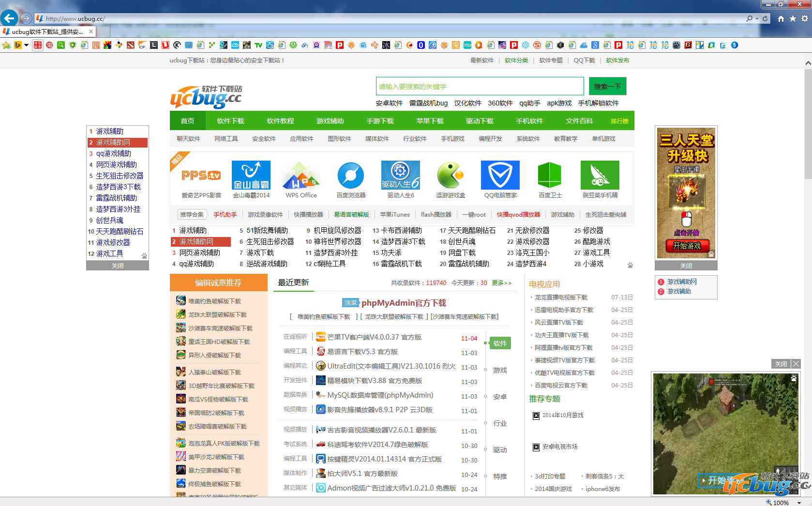Open the browser Tools gear icon
The width and height of the screenshot is (812, 506).
pos(805,18)
